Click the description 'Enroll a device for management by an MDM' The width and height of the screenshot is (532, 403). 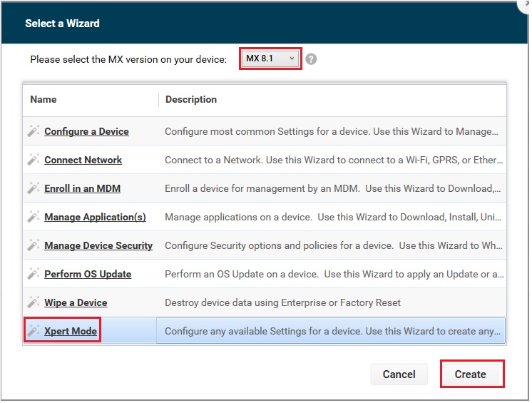[333, 188]
